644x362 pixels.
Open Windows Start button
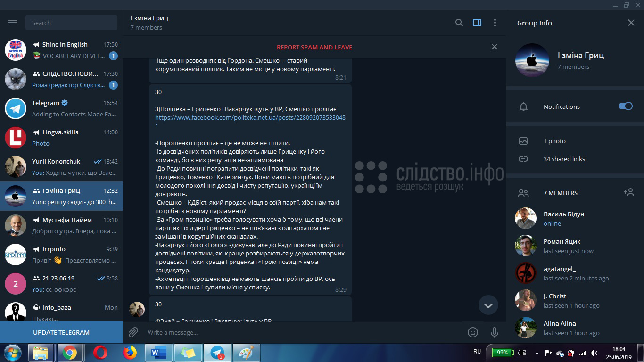click(13, 353)
